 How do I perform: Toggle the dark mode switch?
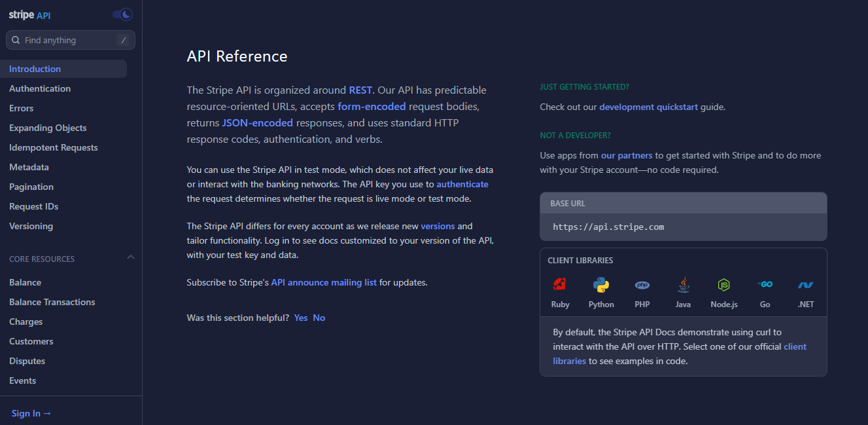pos(122,14)
